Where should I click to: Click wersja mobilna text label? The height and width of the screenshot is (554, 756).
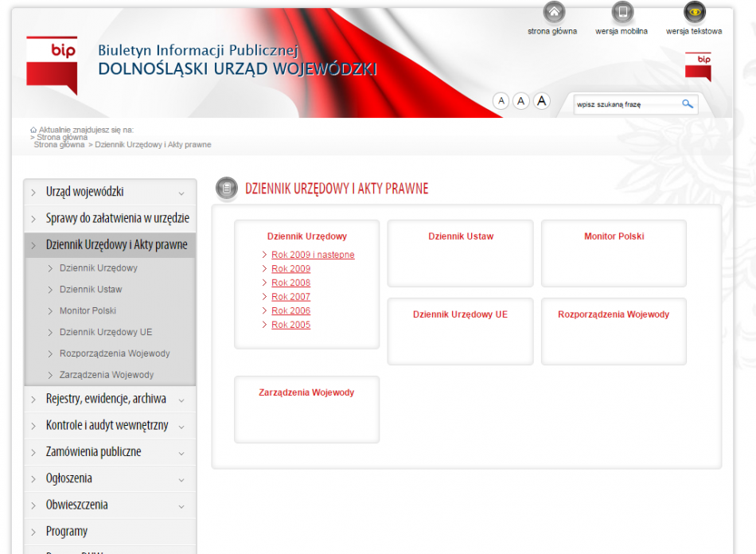point(622,31)
